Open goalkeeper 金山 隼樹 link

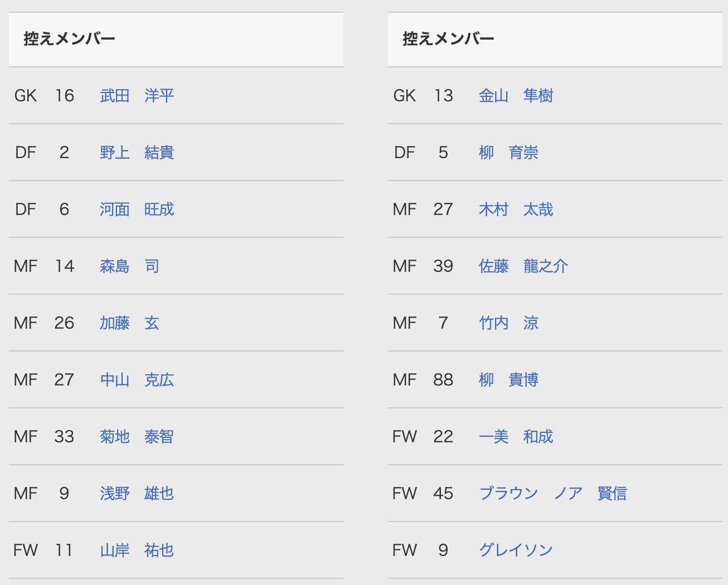pos(516,96)
